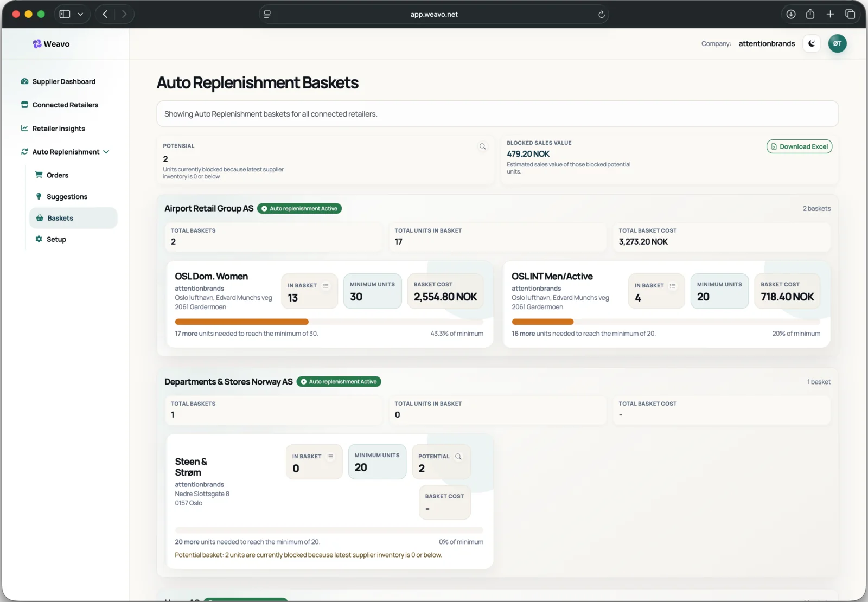Click the Setup gear icon
This screenshot has height=602, width=868.
[x=39, y=239]
